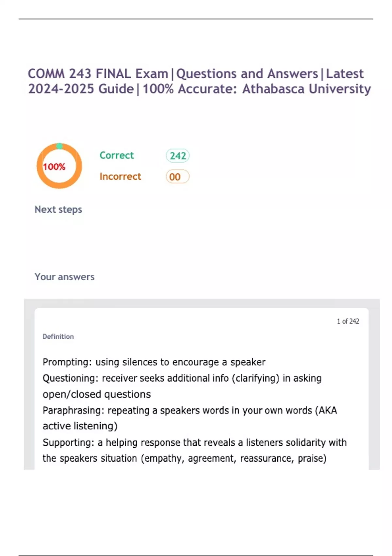Select the Paraphrasing definition line
Image resolution: width=392 pixels, height=556 pixels.
[x=189, y=410]
